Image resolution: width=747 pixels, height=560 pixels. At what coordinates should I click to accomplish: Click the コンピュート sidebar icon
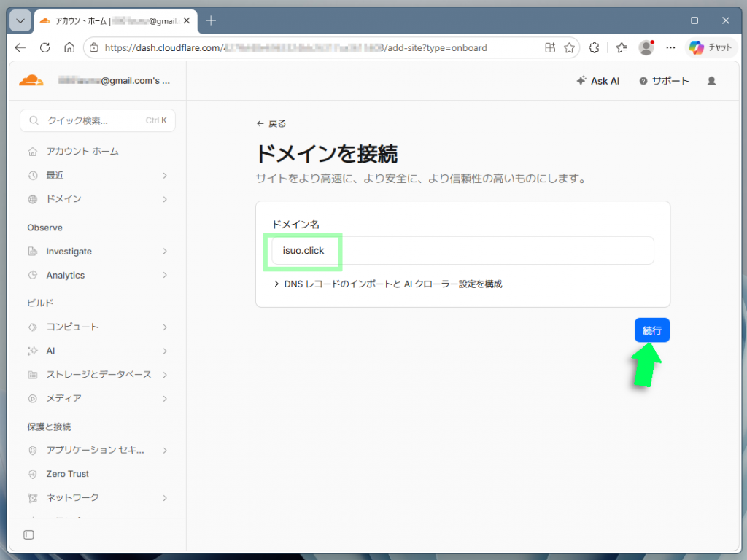[32, 327]
